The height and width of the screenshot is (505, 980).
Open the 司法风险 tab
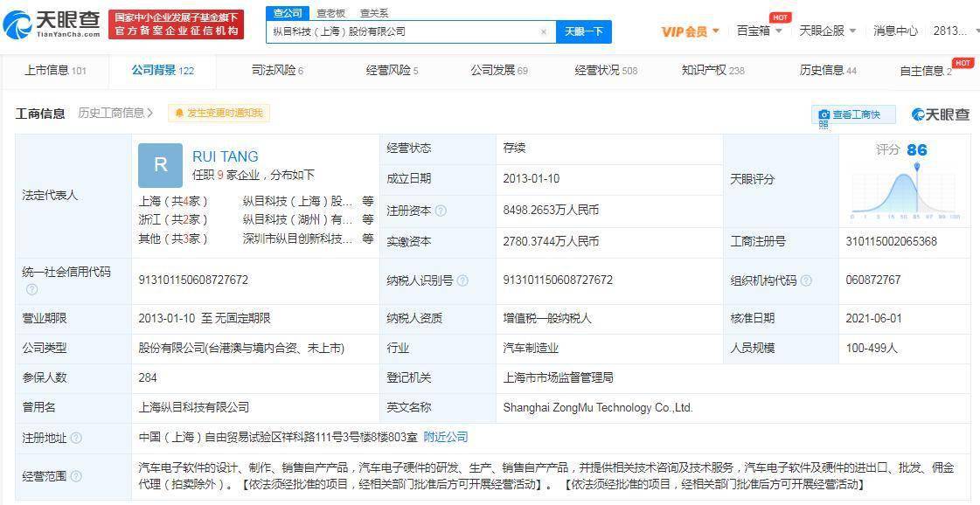[277, 71]
